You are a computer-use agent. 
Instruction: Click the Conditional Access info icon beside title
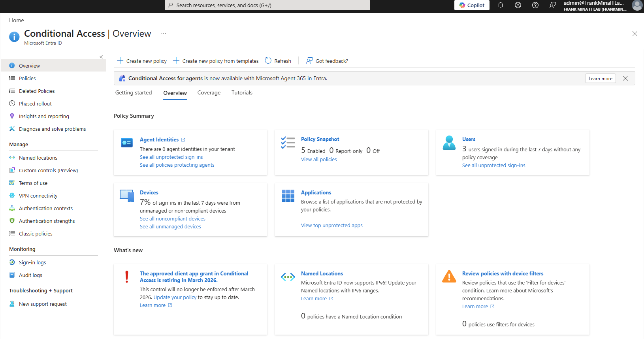(x=14, y=37)
